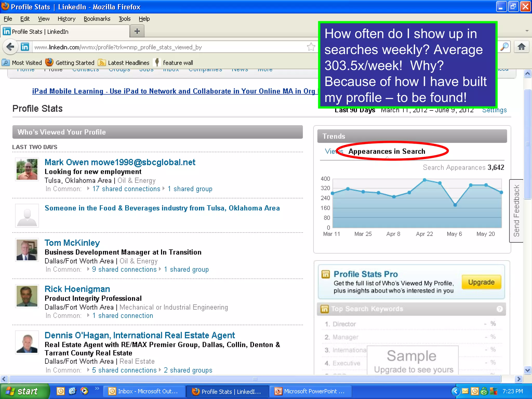Open the Edit menu
This screenshot has width=532, height=399.
(x=25, y=19)
